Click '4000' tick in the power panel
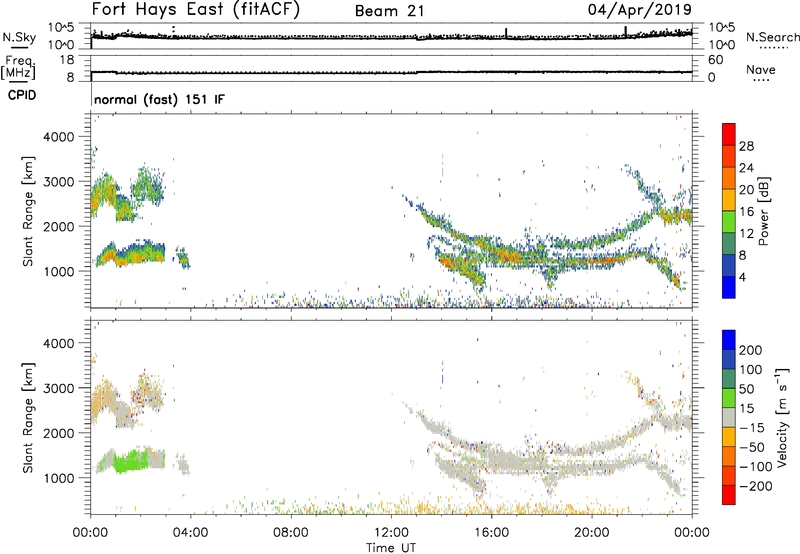 (58, 137)
